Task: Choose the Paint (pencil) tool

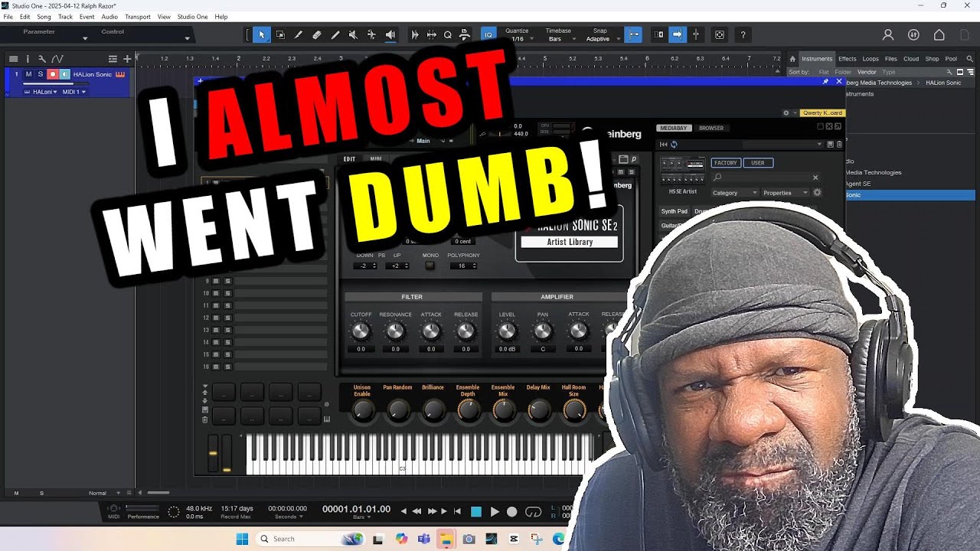Action: (x=335, y=34)
